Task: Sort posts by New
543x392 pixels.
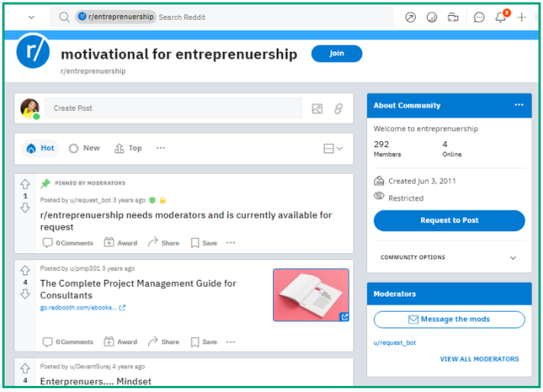Action: (x=84, y=148)
